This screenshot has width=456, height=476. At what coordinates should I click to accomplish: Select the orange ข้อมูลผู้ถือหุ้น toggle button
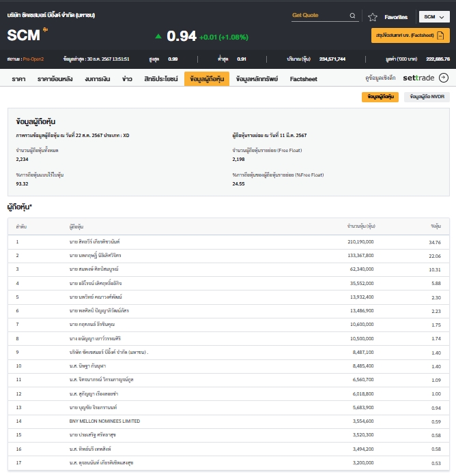click(x=380, y=97)
